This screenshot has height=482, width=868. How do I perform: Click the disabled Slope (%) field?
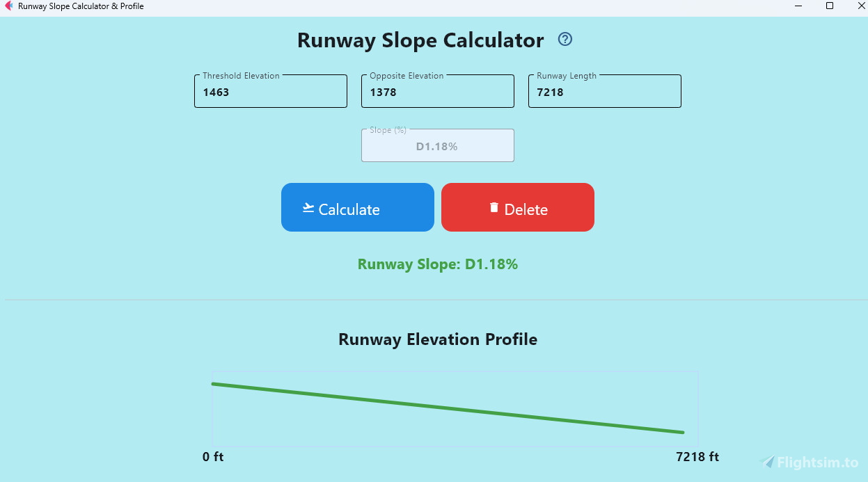(x=437, y=145)
